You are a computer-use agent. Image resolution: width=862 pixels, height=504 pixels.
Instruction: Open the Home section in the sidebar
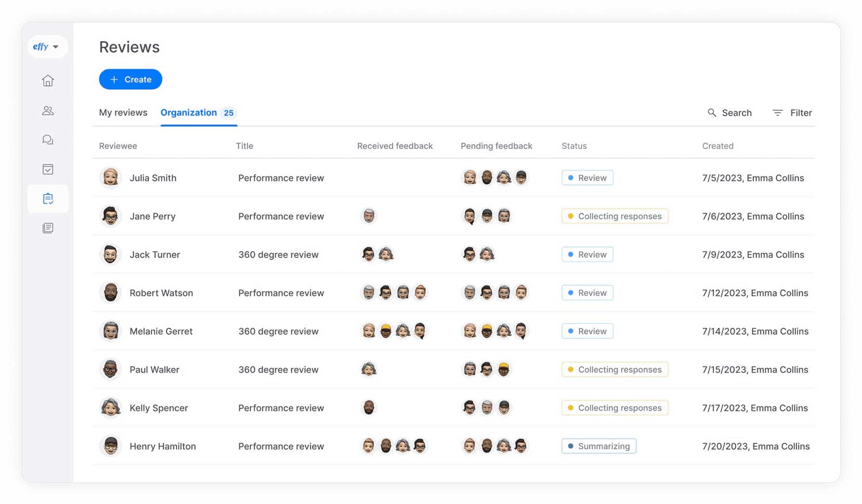[47, 80]
